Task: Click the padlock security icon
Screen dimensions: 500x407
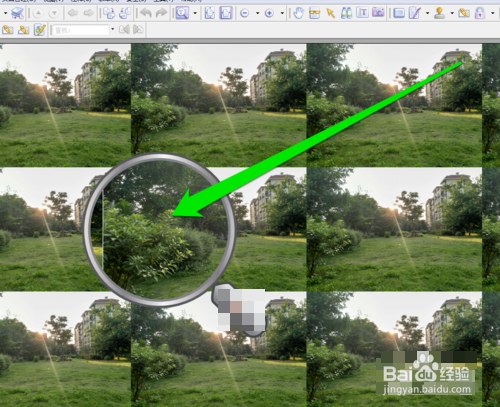Action: point(480,13)
